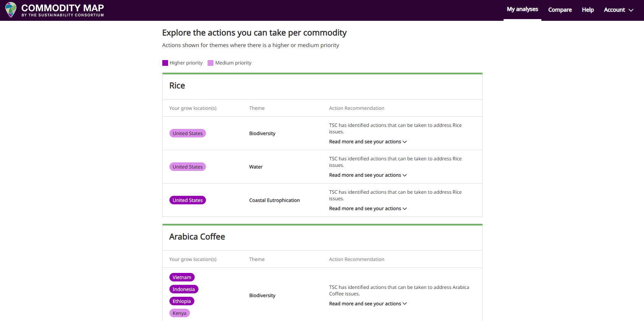Click the Commodity Map title text
Viewport: 644px width, 321px height.
63,8
